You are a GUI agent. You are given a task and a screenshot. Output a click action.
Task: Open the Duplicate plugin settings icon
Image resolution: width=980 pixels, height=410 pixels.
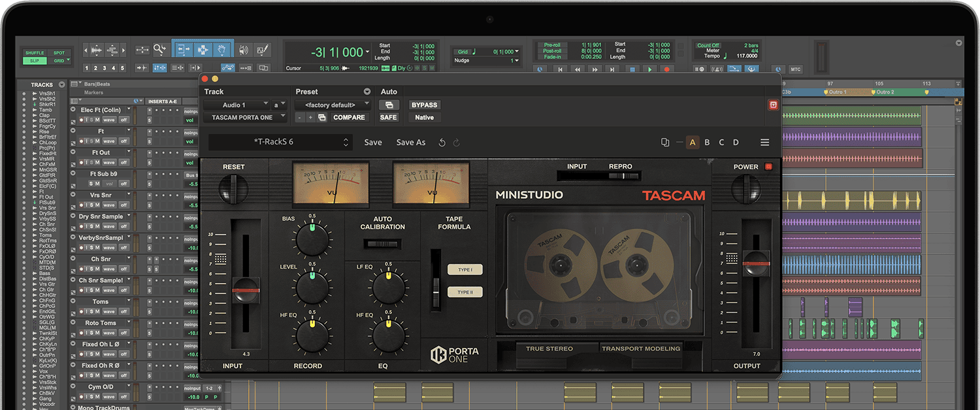point(665,142)
